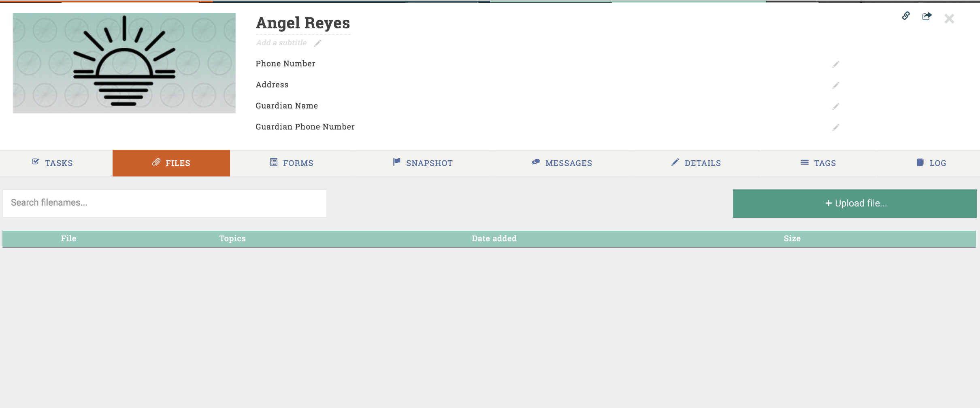Close the Angel Reyes record panel

coord(949,19)
